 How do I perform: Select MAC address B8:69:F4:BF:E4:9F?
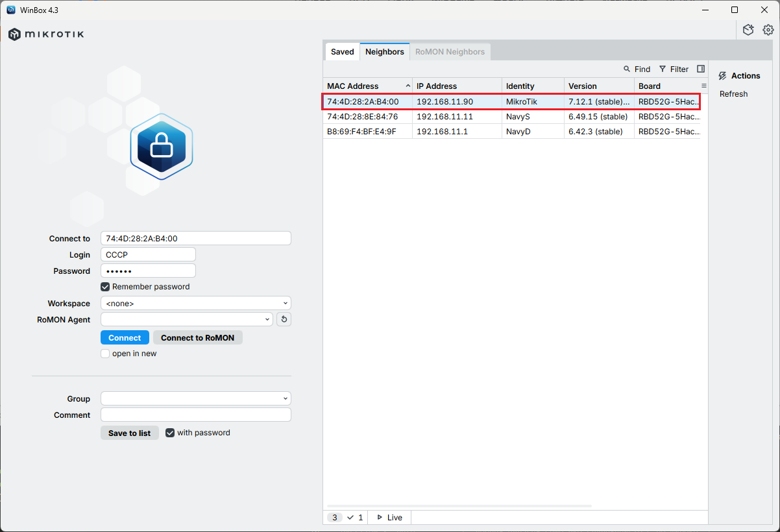(361, 131)
